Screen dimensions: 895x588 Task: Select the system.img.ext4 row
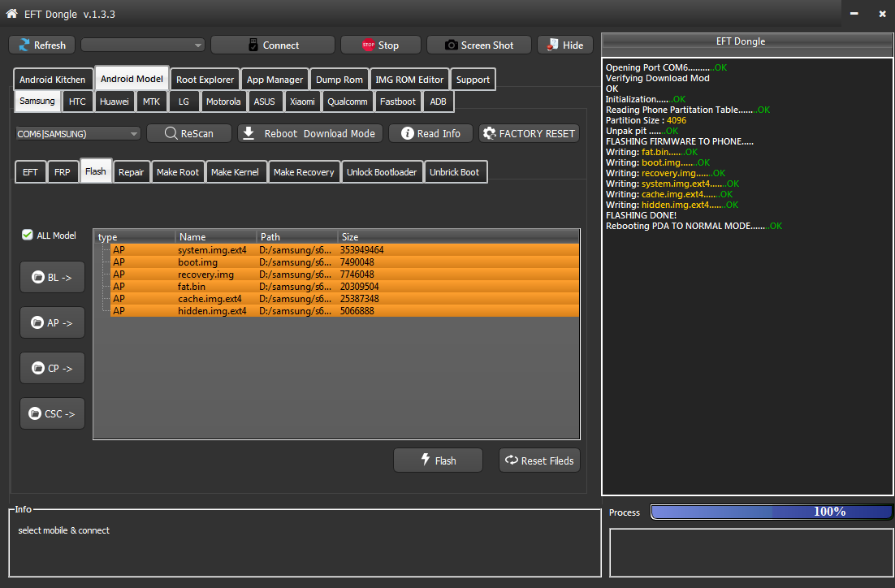point(344,250)
